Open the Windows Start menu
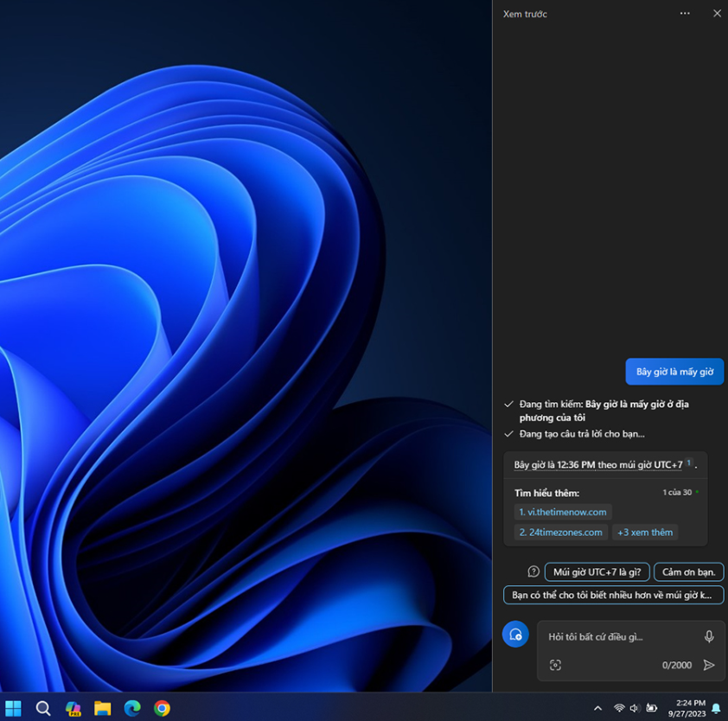The width and height of the screenshot is (728, 721). tap(14, 708)
